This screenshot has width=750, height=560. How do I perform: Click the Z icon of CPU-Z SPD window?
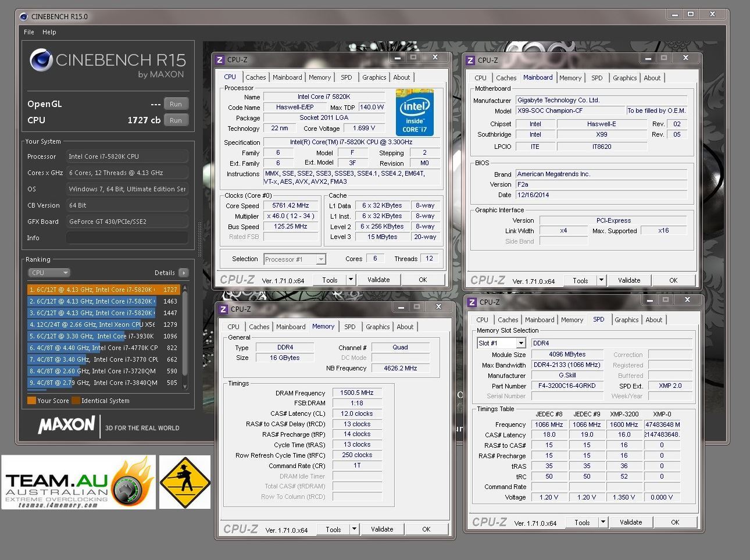pos(472,302)
